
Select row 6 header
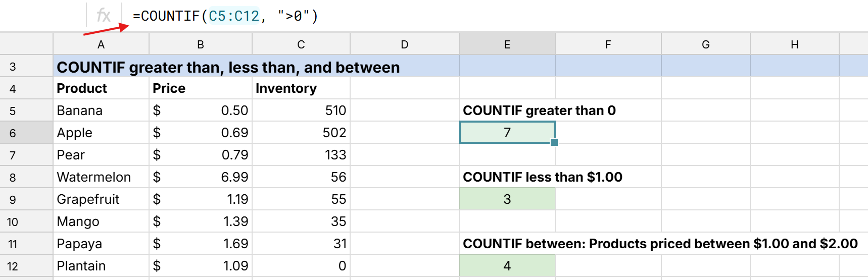13,133
